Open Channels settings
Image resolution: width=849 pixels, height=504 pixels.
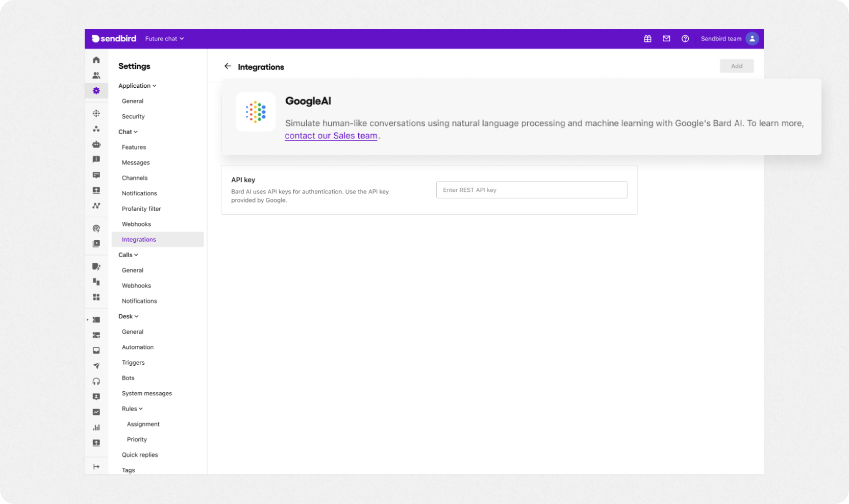point(135,178)
